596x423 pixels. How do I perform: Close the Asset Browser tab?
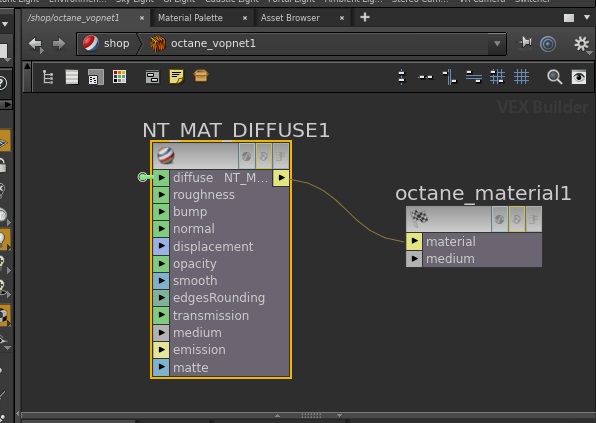click(x=342, y=18)
